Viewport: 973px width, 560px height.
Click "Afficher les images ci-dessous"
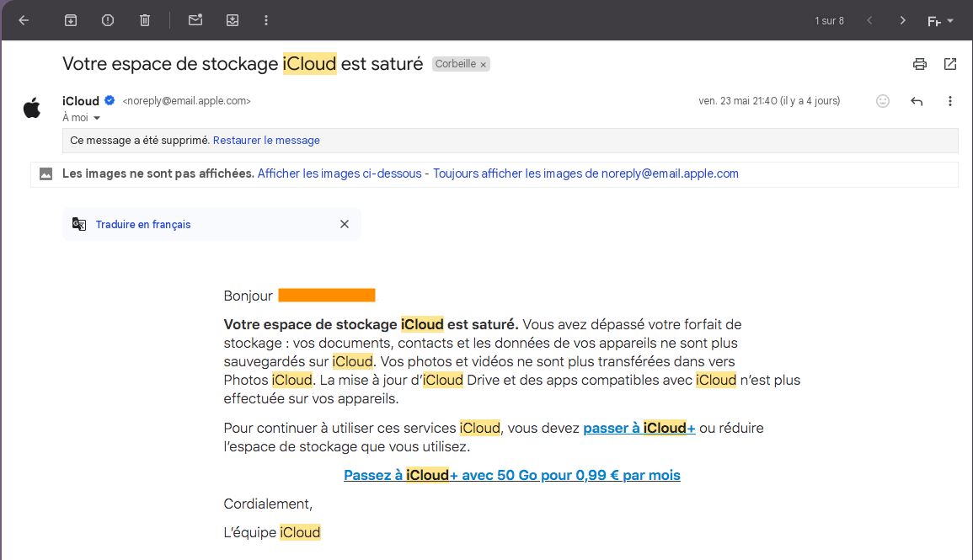(339, 173)
